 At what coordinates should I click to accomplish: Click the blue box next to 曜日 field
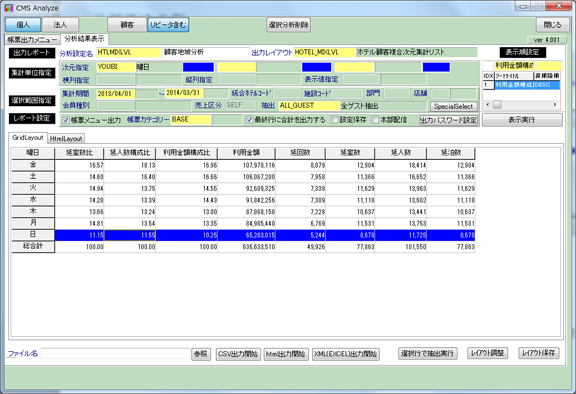(x=198, y=67)
